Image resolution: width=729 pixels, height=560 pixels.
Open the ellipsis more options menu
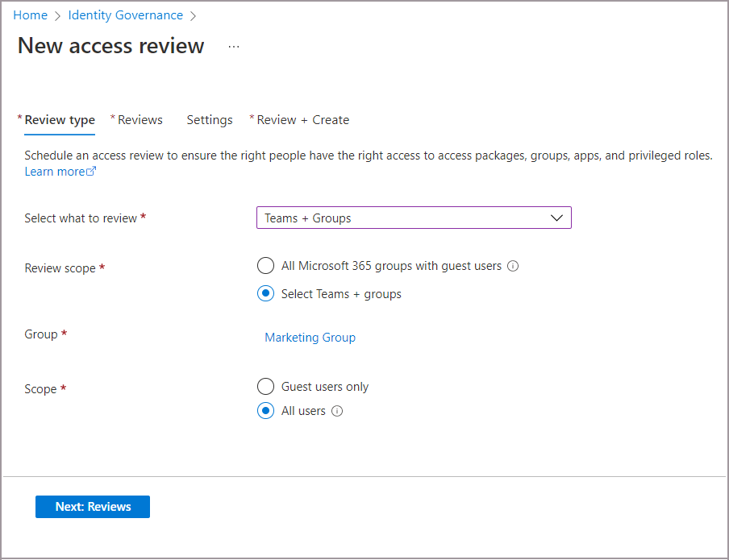click(x=234, y=47)
